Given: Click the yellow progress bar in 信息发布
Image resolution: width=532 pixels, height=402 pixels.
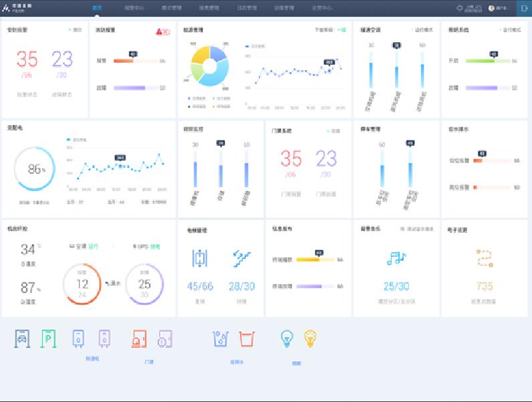Looking at the screenshot, I should pos(309,260).
